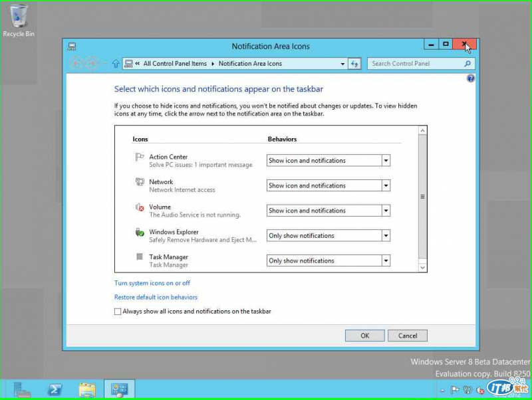532x400 pixels.
Task: Click the Task Manager gray icon
Action: pyautogui.click(x=140, y=256)
